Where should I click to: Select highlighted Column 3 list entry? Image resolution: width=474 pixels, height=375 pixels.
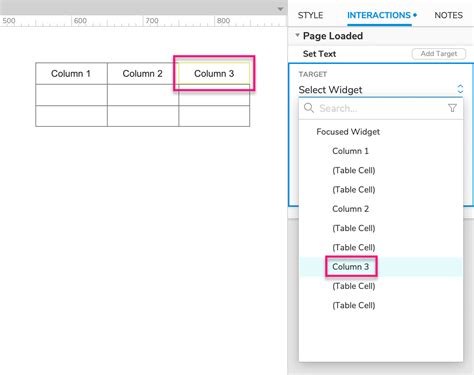click(351, 267)
